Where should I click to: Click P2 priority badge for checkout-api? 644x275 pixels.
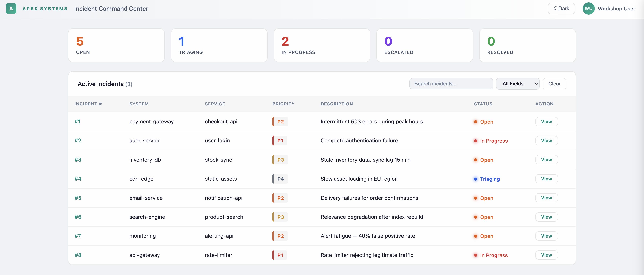click(280, 122)
